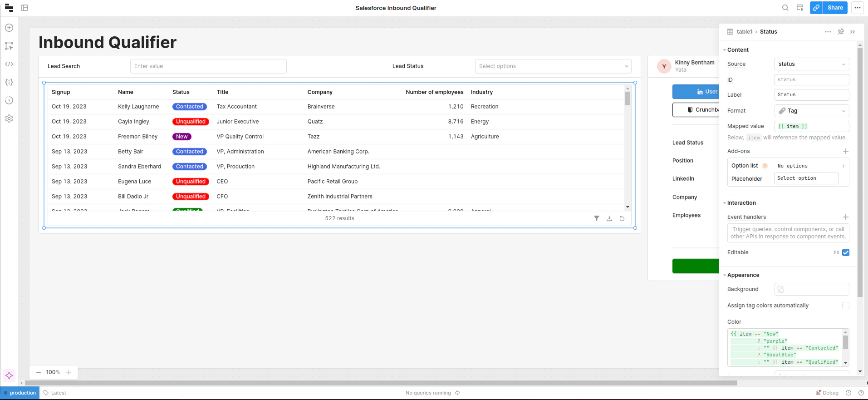Screen dimensions: 868x400
Task: Click the query refresh icon in status bar
Action: pyautogui.click(x=457, y=393)
